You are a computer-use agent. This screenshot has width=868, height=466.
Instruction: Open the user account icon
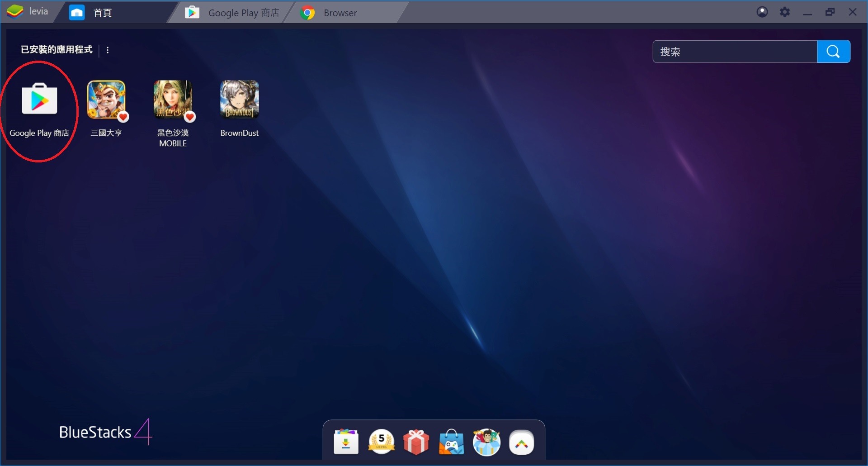762,12
